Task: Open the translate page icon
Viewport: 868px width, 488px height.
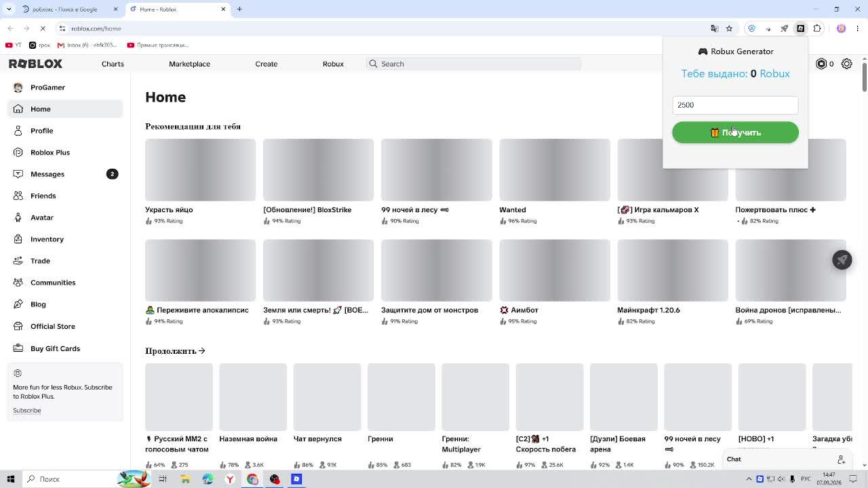Action: point(714,28)
